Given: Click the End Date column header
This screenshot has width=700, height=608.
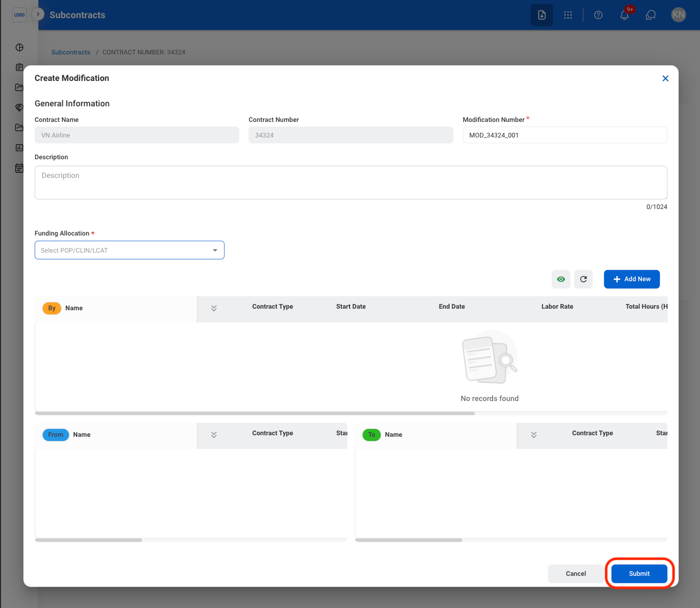Looking at the screenshot, I should coord(452,307).
